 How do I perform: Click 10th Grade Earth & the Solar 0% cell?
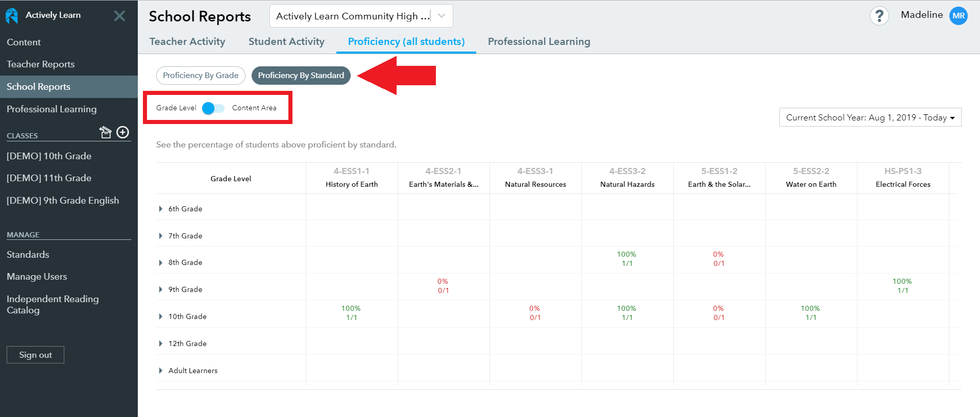719,313
